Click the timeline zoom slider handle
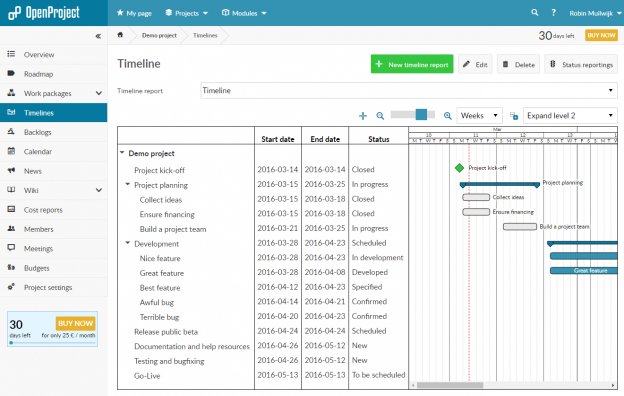This screenshot has height=396, width=624. (x=421, y=115)
